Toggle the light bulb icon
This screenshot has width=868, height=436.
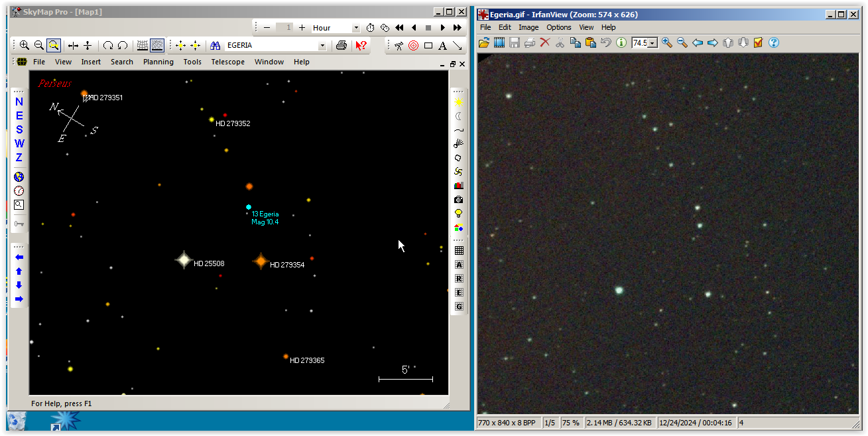pos(458,214)
